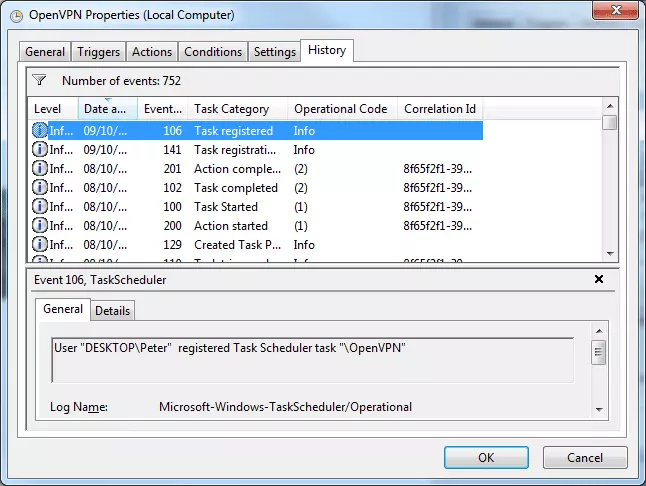Screen dimensions: 646x486
Task: Click info icon on event 102 row
Action: click(x=40, y=187)
